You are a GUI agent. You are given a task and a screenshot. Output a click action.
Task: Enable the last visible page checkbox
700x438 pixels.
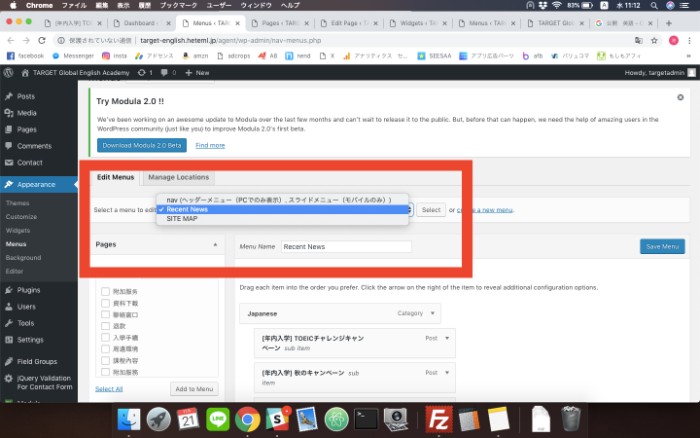(x=105, y=372)
